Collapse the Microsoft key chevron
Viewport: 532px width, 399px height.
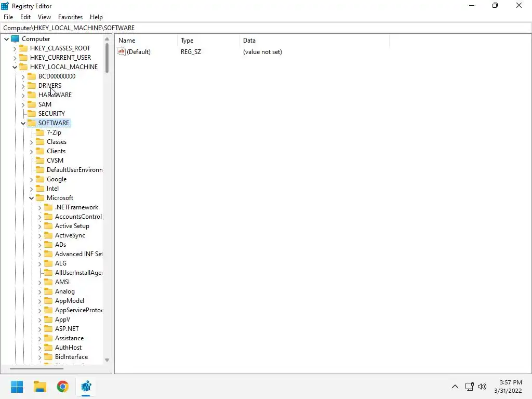32,198
